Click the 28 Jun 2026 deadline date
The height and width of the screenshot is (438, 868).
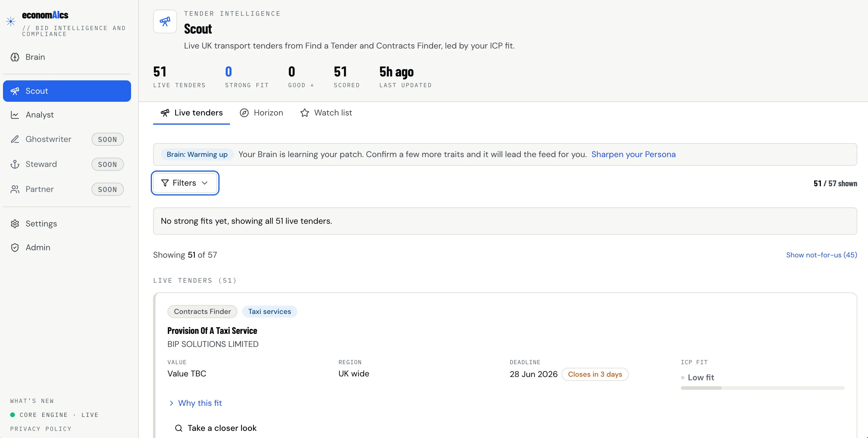coord(533,374)
